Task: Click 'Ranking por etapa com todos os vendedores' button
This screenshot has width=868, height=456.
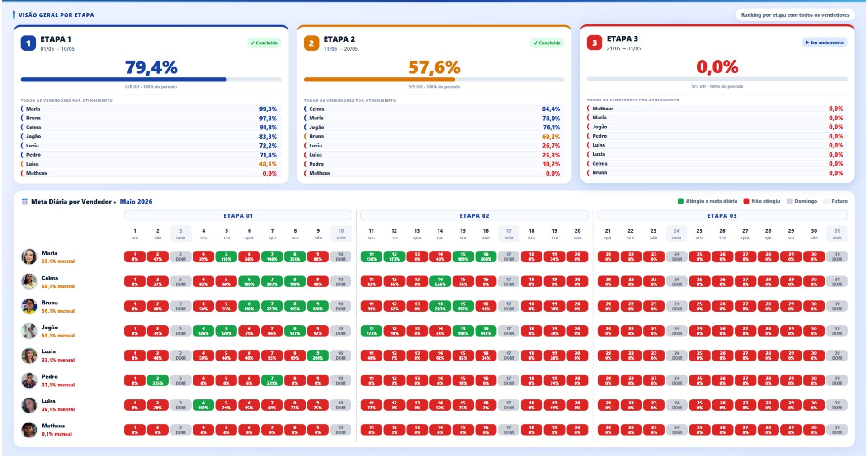Action: click(795, 15)
